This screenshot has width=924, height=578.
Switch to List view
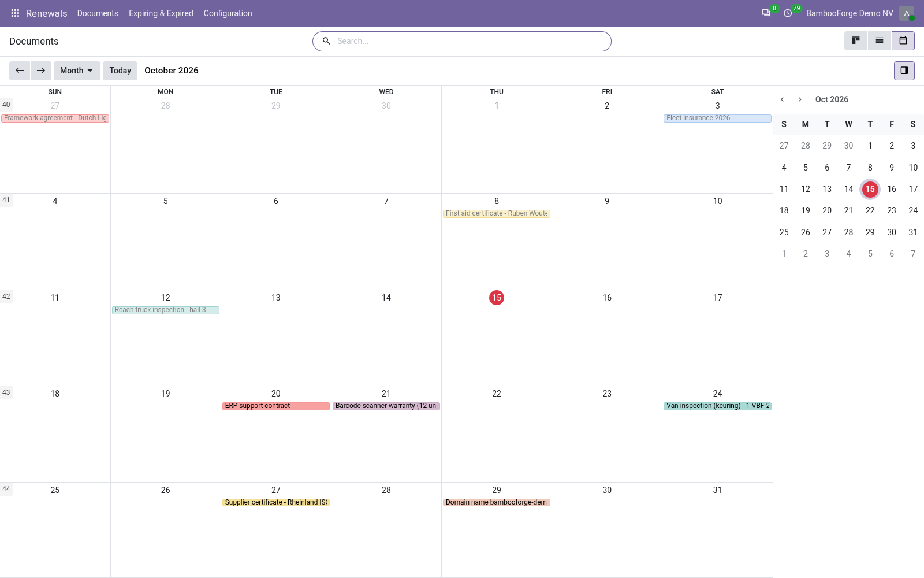(x=880, y=41)
